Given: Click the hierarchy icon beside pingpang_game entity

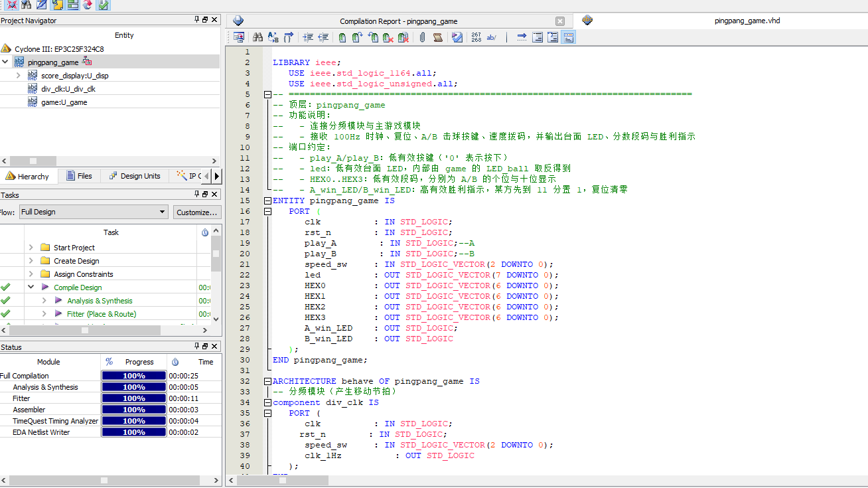Looking at the screenshot, I should 87,62.
